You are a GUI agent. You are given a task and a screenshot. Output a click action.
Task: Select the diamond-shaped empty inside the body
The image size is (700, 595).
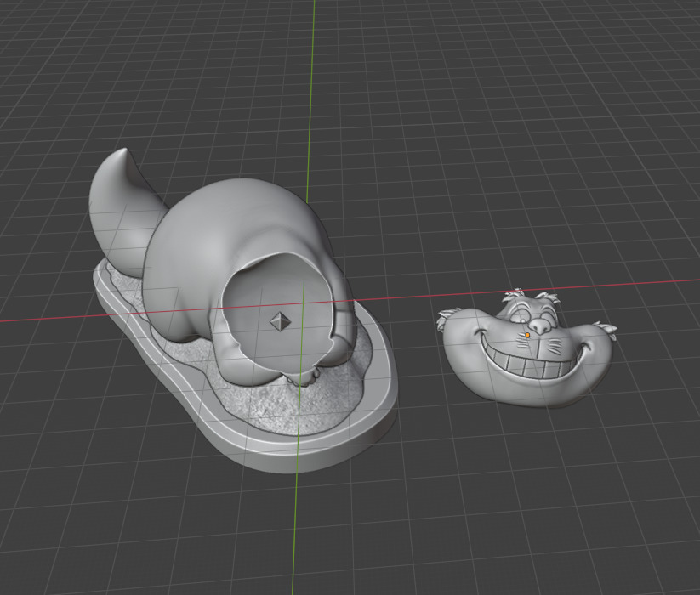(281, 321)
